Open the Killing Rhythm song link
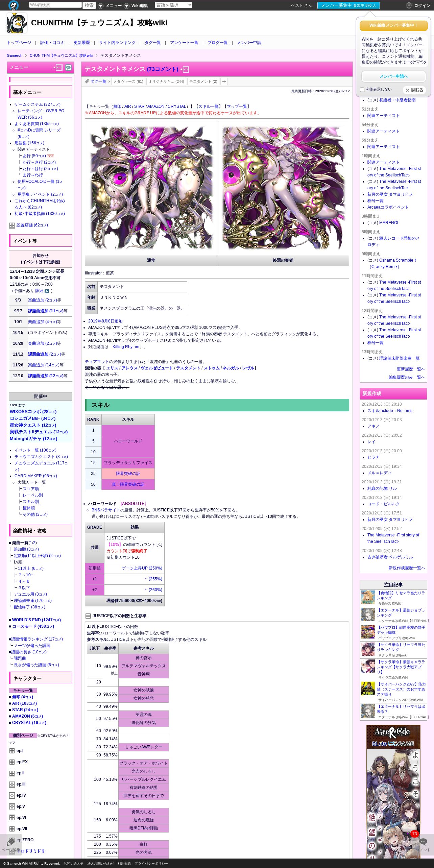Image resolution: width=434 pixels, height=868 pixels. click(x=126, y=347)
